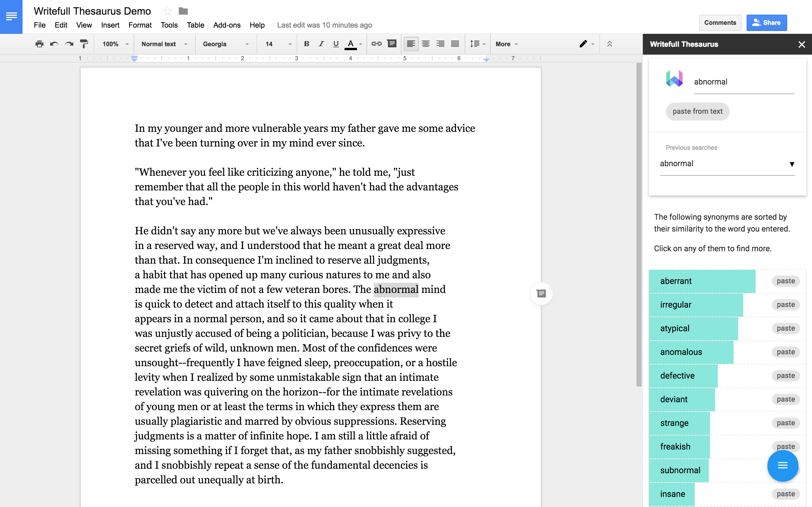Click the insert link icon
This screenshot has width=812, height=507.
click(x=376, y=44)
